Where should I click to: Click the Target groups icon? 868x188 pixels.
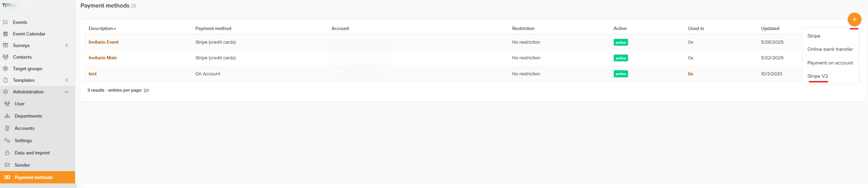coord(6,69)
